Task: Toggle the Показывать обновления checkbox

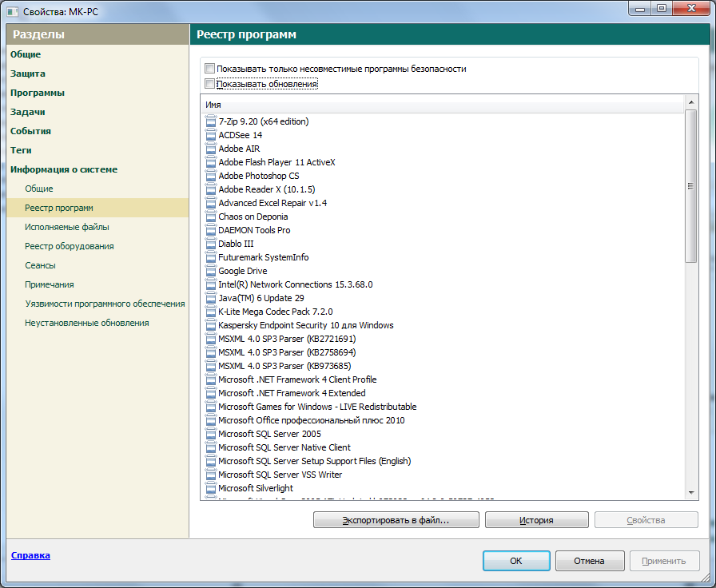Action: pyautogui.click(x=209, y=84)
